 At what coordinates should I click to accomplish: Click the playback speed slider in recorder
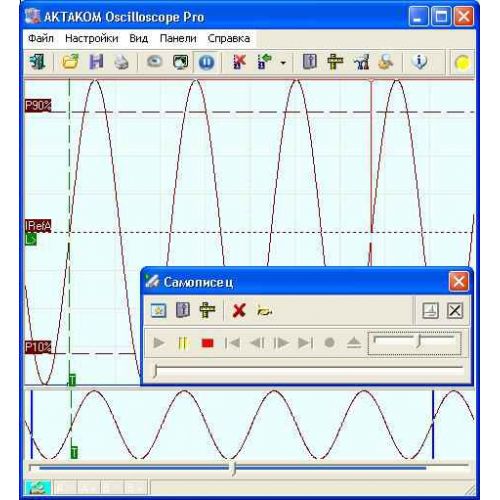pyautogui.click(x=415, y=343)
